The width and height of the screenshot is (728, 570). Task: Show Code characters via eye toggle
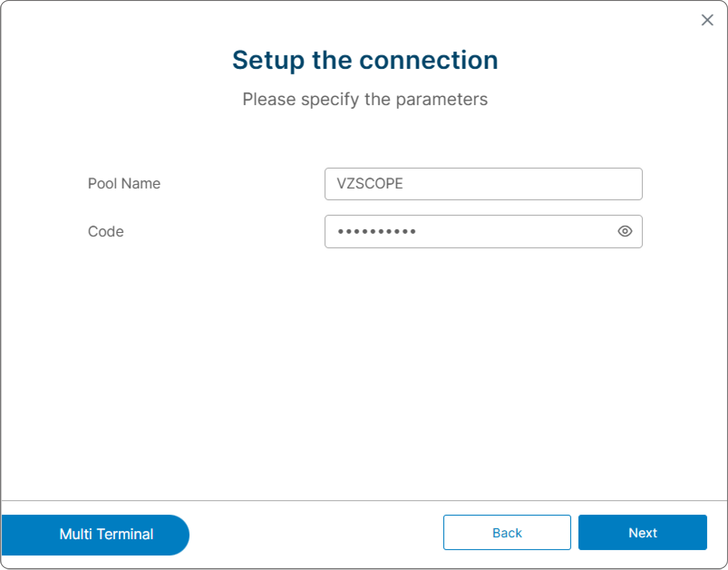625,231
